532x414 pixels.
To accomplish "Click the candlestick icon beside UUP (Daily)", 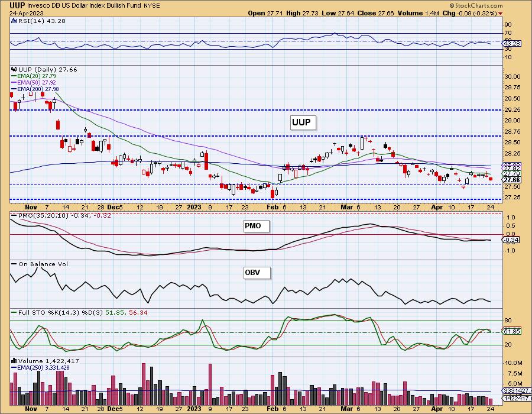I will click(x=14, y=69).
